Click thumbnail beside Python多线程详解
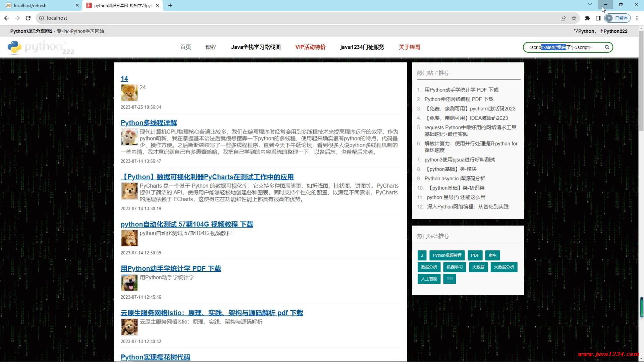The image size is (644, 362). pos(129,137)
